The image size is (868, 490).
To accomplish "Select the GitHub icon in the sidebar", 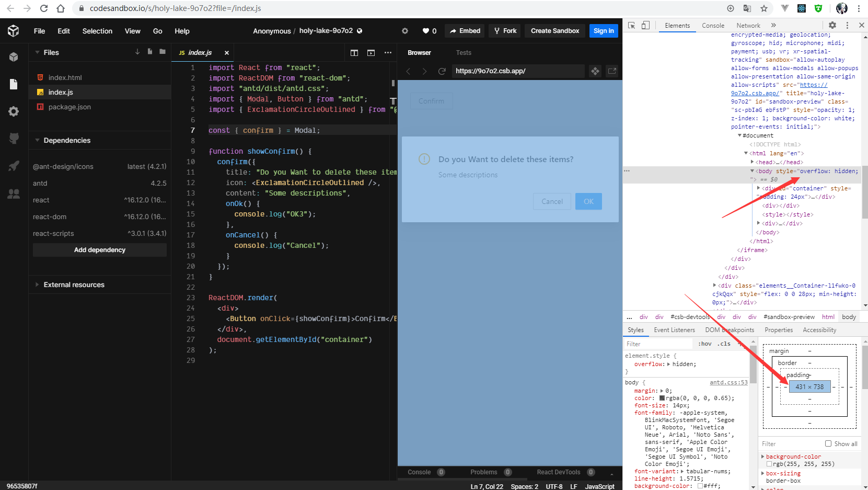I will pos(14,139).
